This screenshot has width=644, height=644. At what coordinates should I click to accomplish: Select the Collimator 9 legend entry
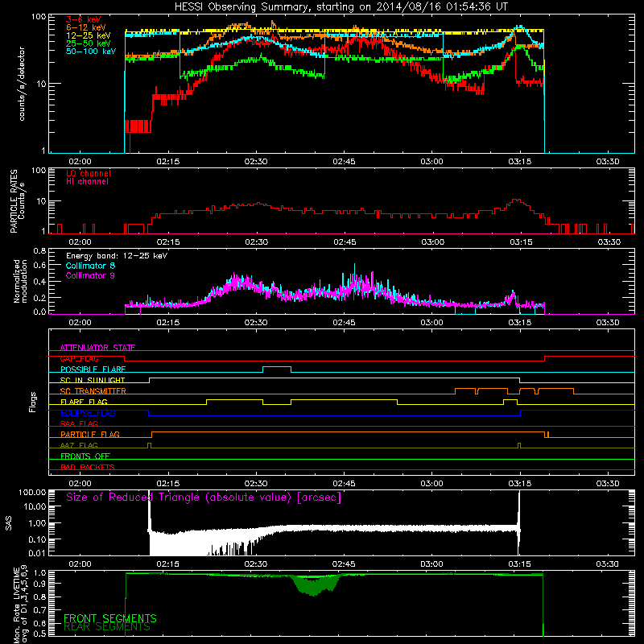coord(90,275)
